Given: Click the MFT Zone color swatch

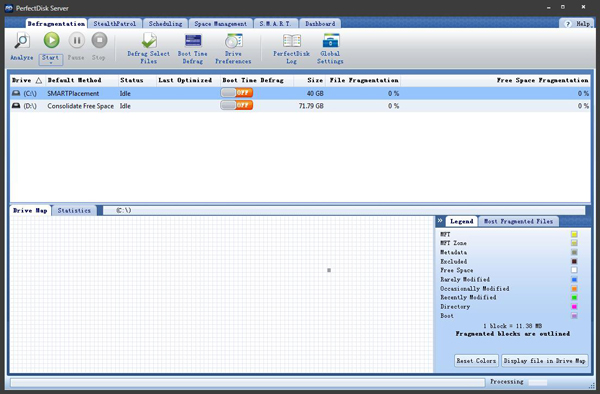Looking at the screenshot, I should click(574, 243).
